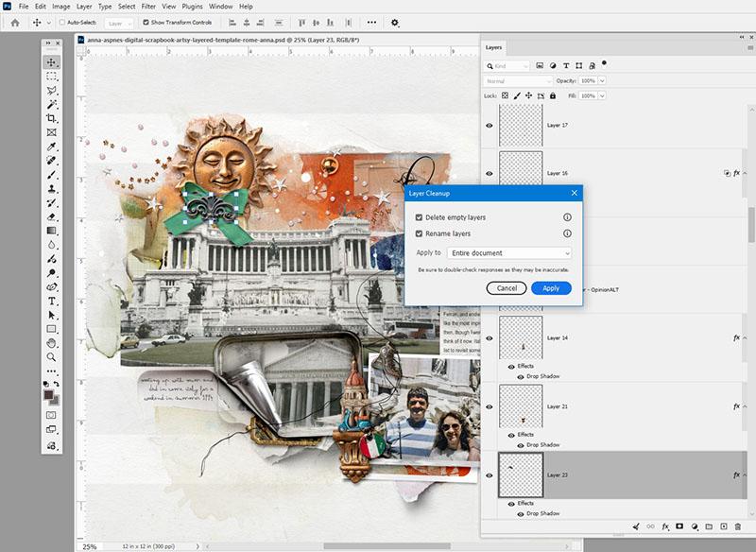This screenshot has width=756, height=552.
Task: Open the Edit Toolbar three-dots button
Action: click(51, 371)
